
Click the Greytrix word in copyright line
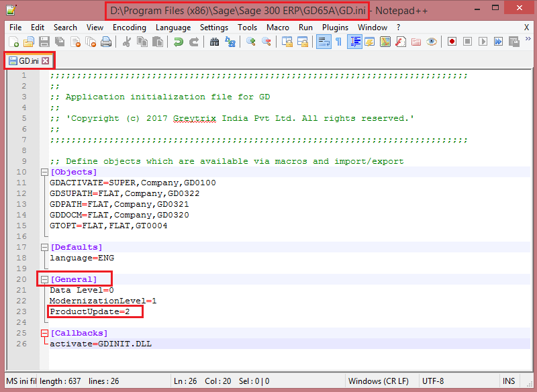pos(195,118)
